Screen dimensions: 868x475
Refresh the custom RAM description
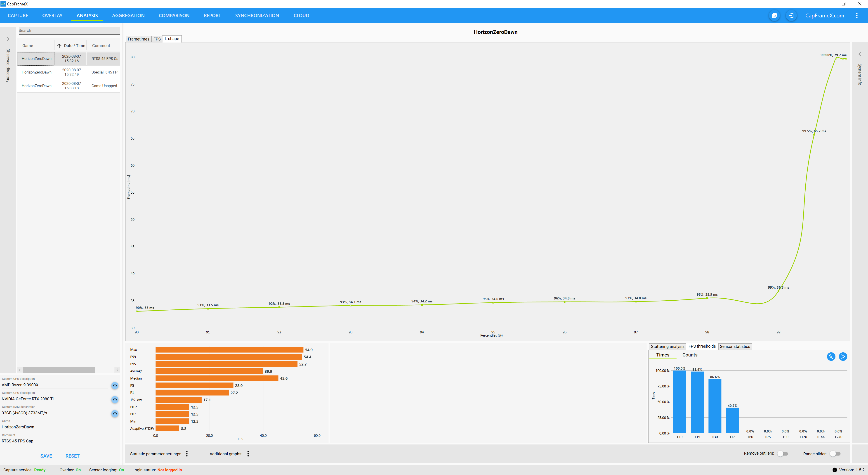point(115,414)
